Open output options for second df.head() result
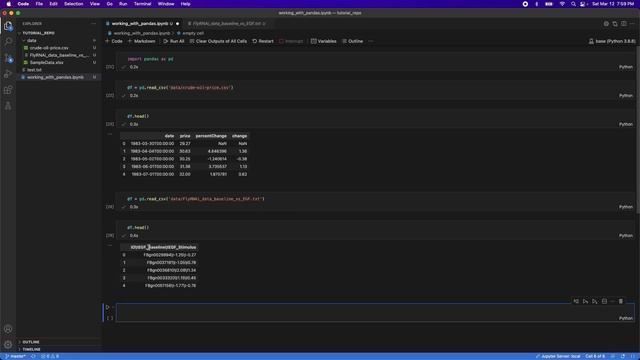This screenshot has height=360, width=640. [109, 245]
